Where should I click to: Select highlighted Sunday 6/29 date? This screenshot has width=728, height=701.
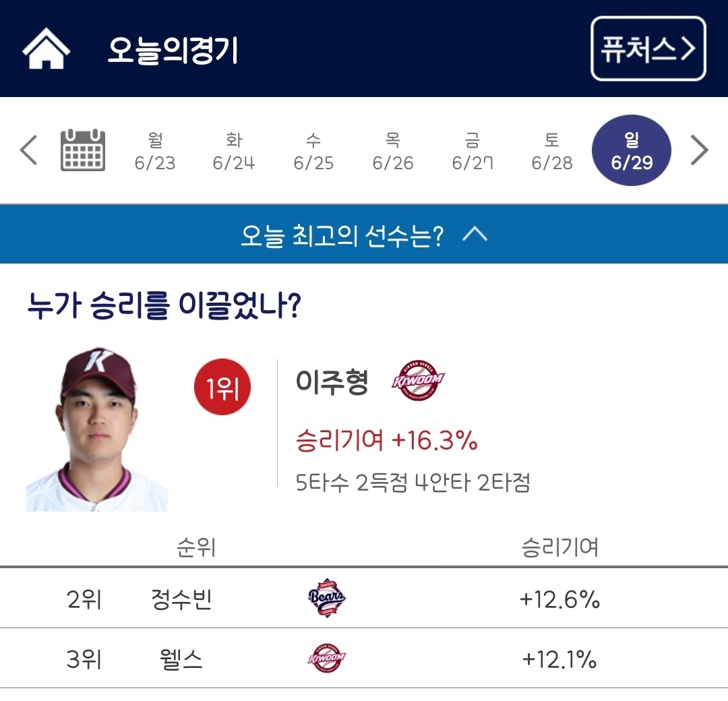tap(632, 151)
